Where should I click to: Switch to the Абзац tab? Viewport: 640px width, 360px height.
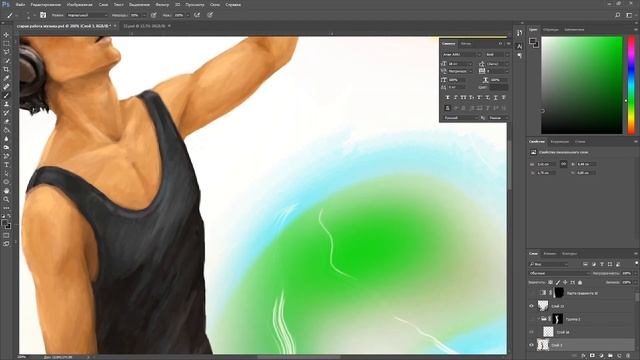[x=466, y=44]
